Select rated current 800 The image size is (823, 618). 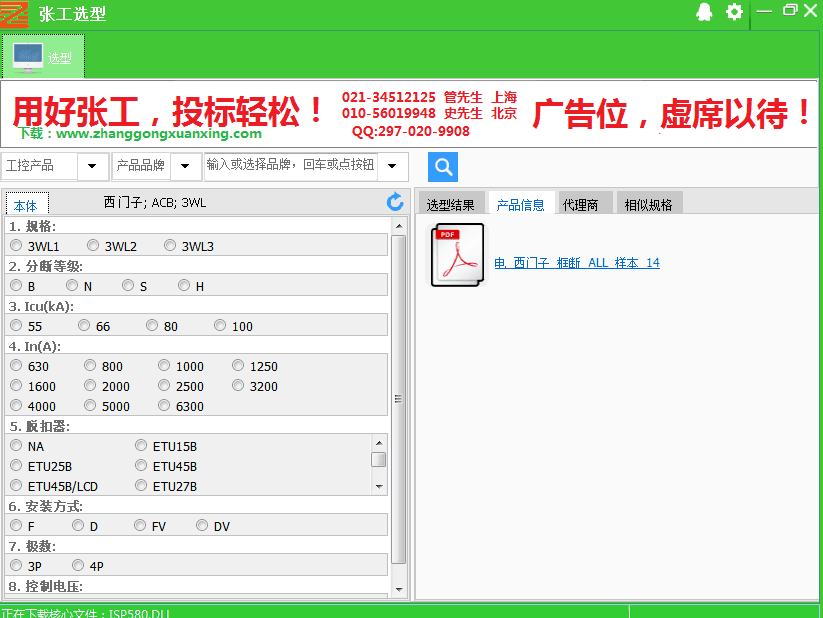coord(90,365)
